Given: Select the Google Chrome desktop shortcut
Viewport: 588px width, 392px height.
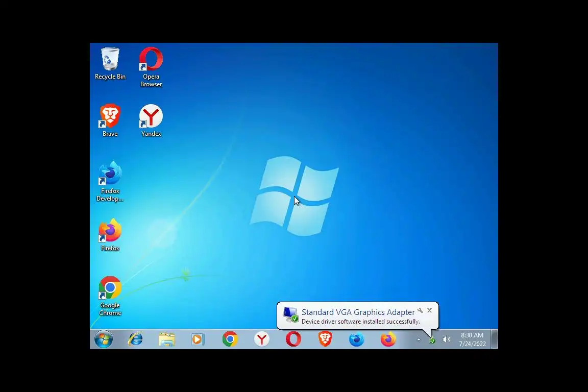Looking at the screenshot, I should (110, 297).
